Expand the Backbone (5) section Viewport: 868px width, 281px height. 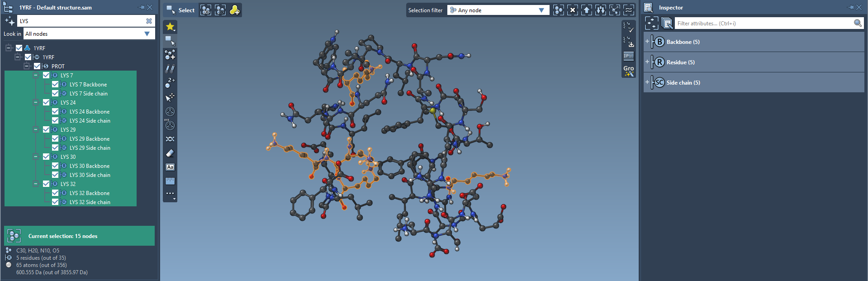pos(647,42)
